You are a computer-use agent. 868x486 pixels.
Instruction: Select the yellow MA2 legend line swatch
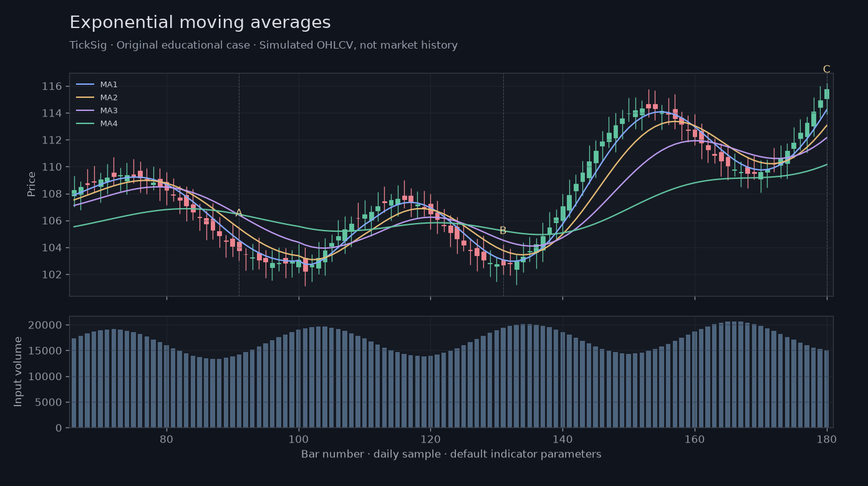pos(85,98)
